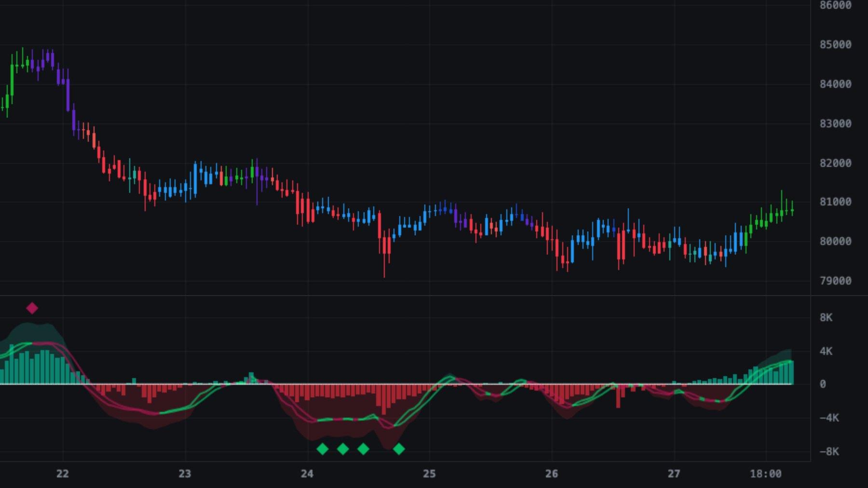Click the 79000 price axis label
The image size is (868, 488).
(835, 281)
